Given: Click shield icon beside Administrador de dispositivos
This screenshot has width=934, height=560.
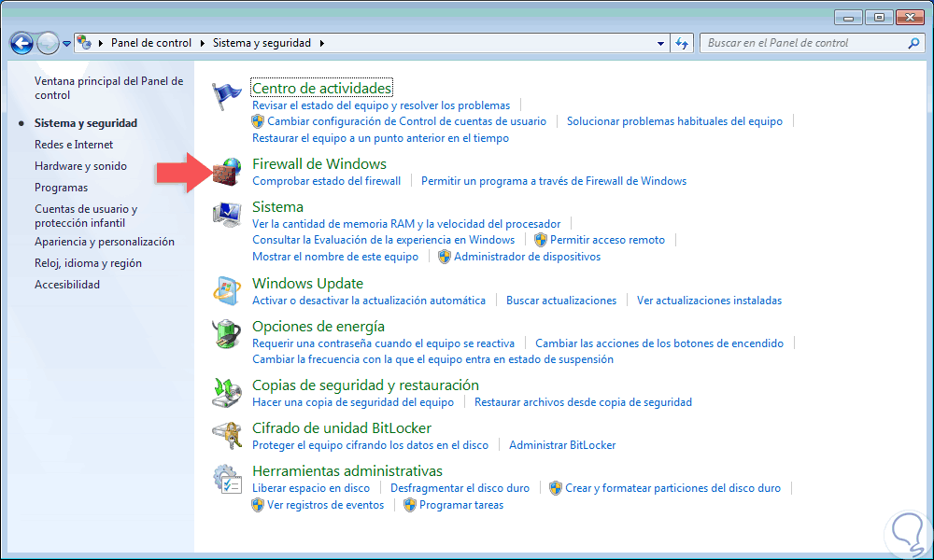Looking at the screenshot, I should [445, 257].
